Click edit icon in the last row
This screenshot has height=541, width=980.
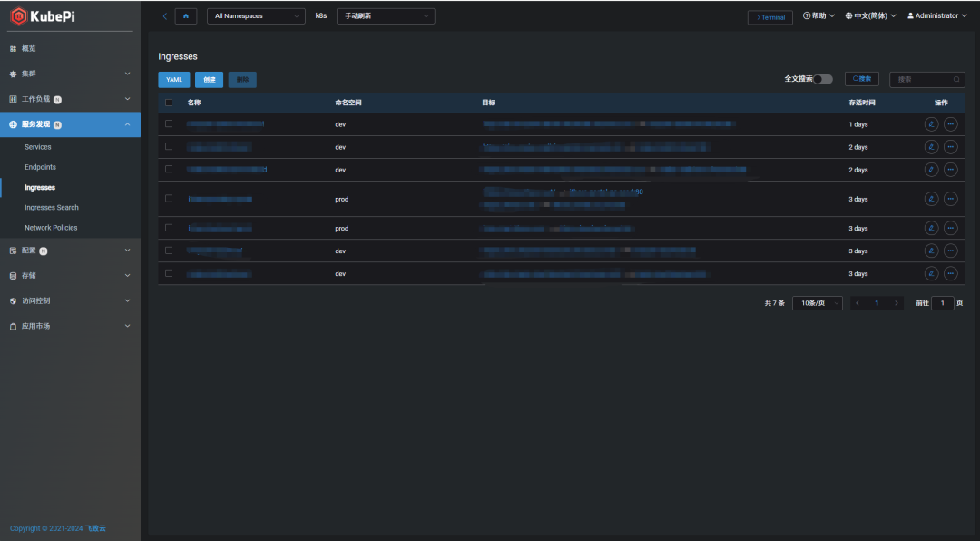[x=931, y=274]
